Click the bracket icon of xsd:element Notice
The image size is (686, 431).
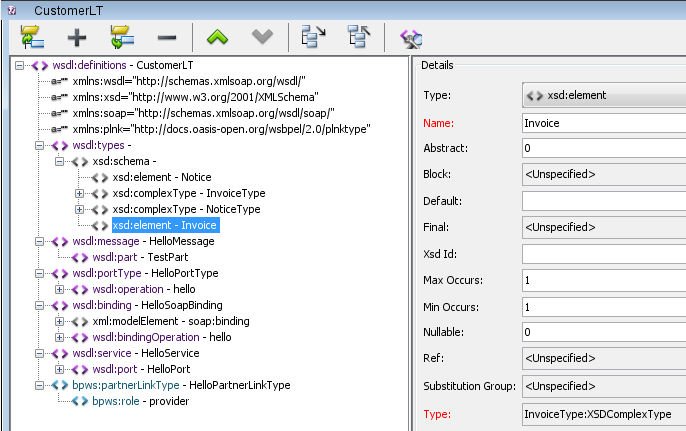(100, 178)
